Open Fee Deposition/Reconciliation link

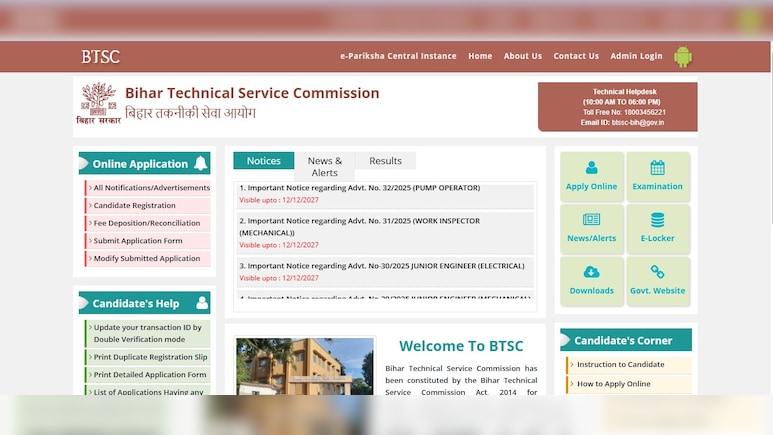tap(148, 223)
